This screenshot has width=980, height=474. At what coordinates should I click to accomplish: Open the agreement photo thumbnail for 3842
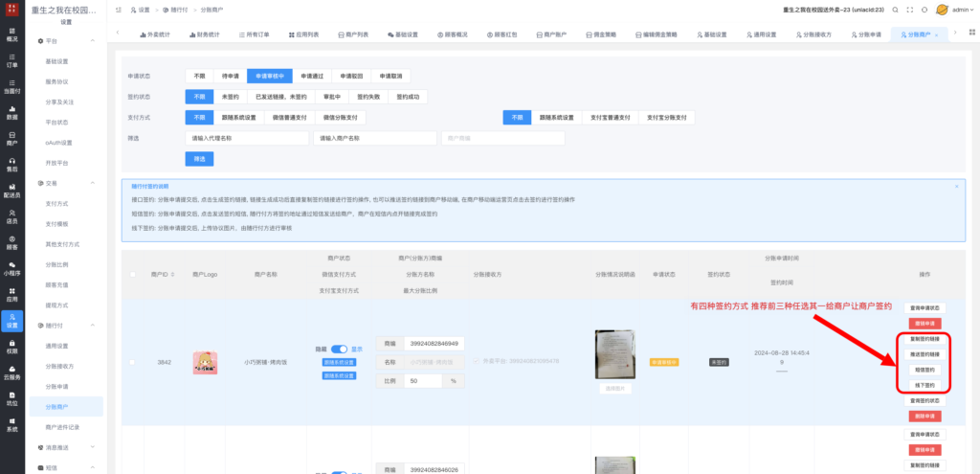(614, 354)
